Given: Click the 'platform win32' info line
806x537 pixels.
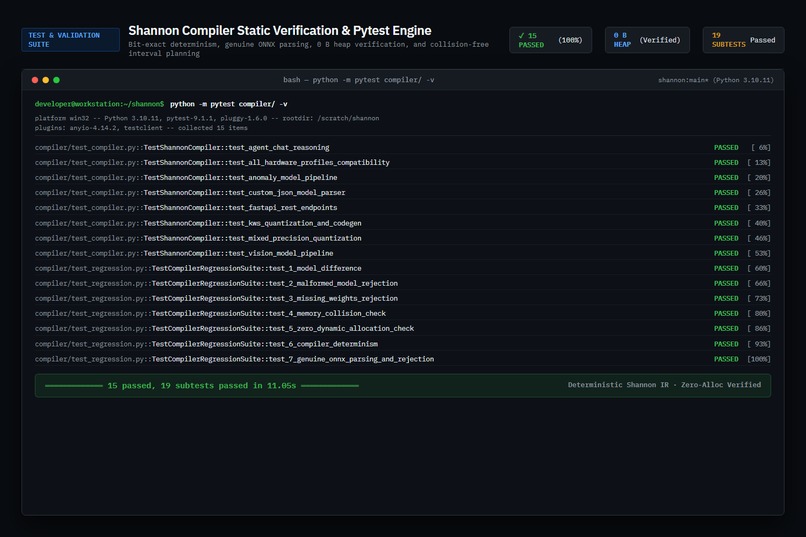Looking at the screenshot, I should coord(207,118).
